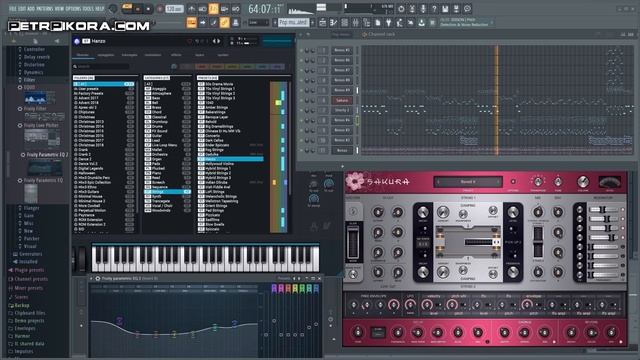Click the Sakura channel button in channel rack
This screenshot has width=640, height=360.
coord(342,100)
